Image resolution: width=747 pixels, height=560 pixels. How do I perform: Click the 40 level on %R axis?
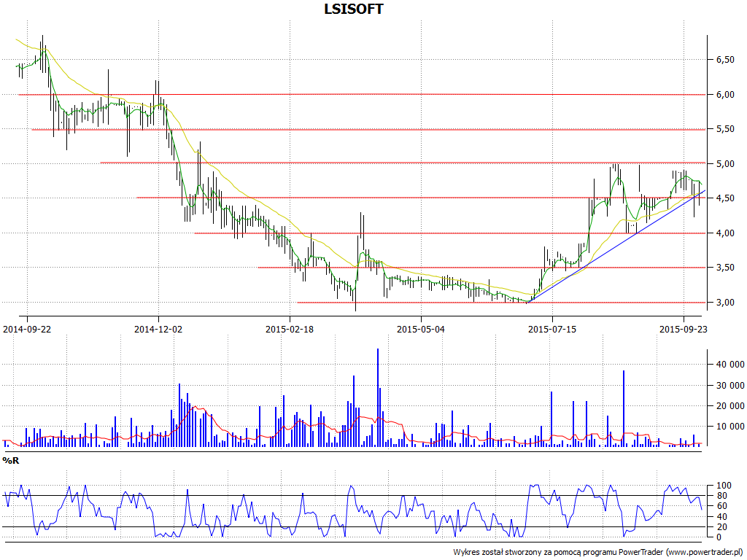(721, 517)
